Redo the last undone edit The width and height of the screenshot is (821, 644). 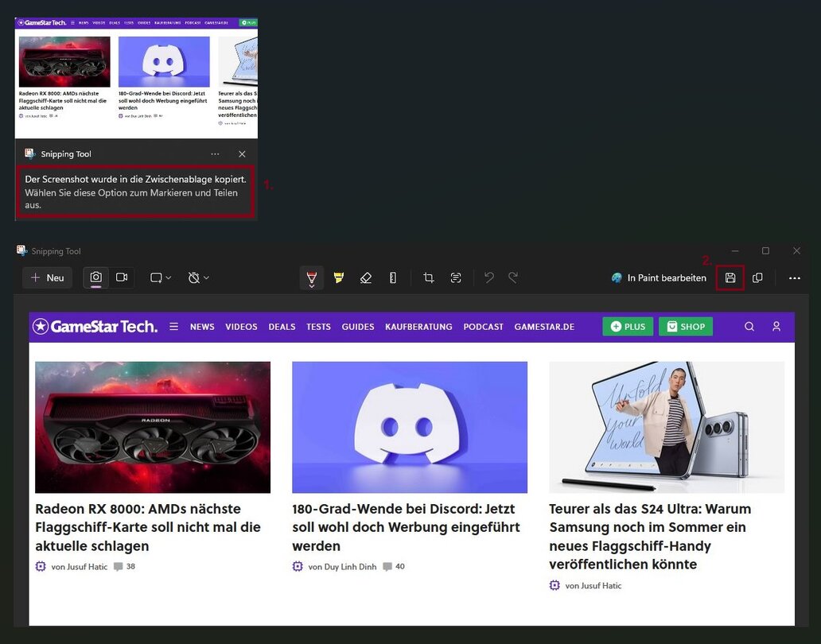tap(514, 277)
